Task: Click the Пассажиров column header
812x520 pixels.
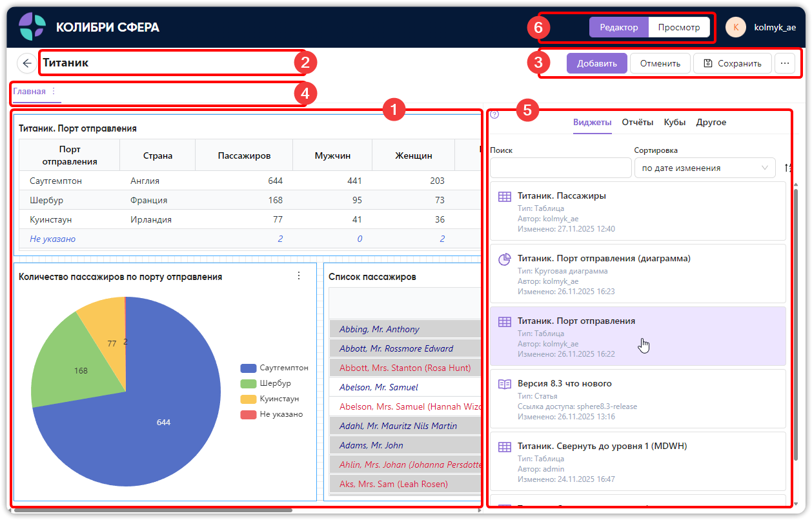Action: [x=244, y=155]
